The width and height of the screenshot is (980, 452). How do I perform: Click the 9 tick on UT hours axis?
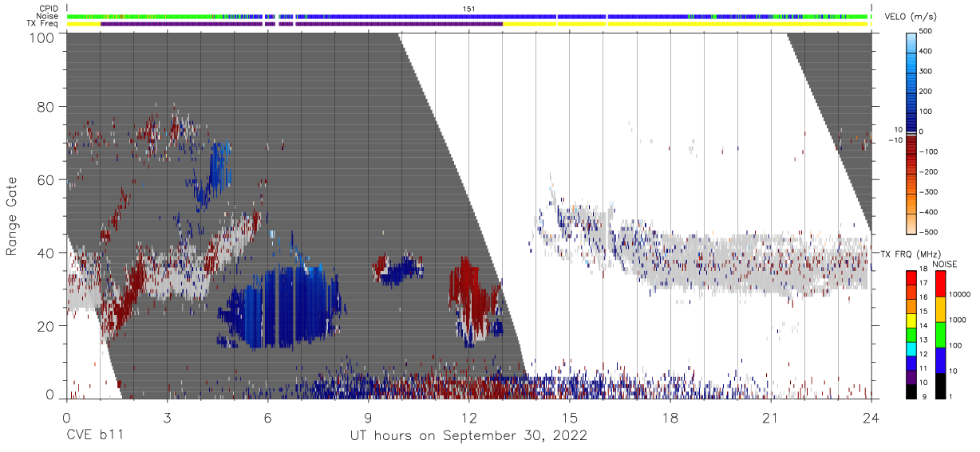tap(368, 418)
